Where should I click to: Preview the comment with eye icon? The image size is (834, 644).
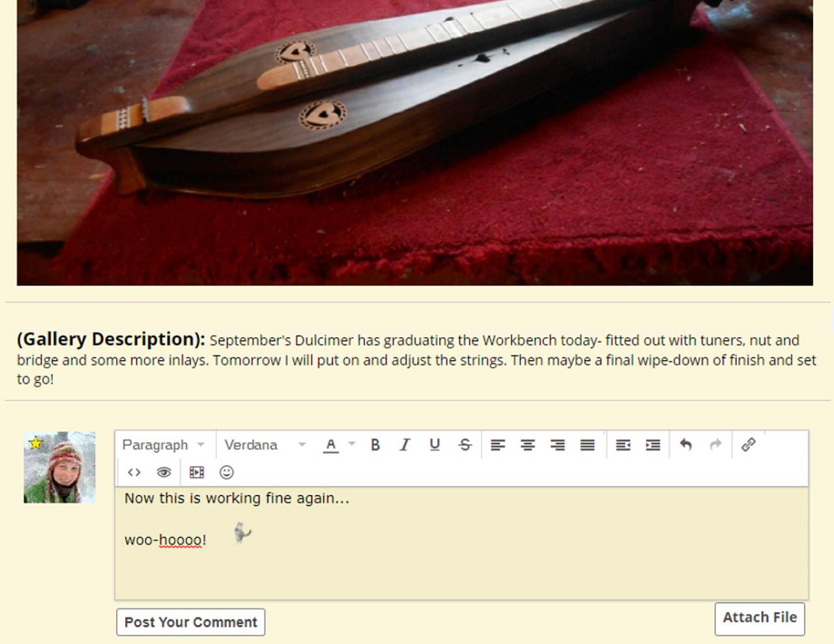(164, 472)
